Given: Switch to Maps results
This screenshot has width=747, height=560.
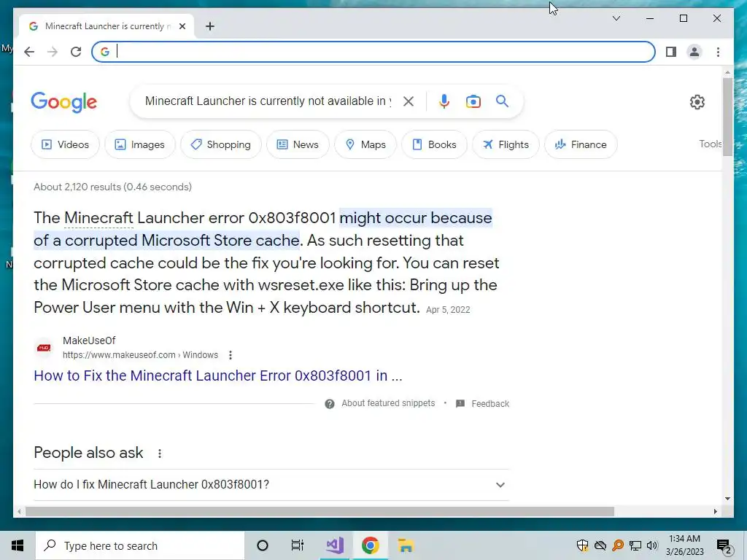Looking at the screenshot, I should click(x=365, y=145).
